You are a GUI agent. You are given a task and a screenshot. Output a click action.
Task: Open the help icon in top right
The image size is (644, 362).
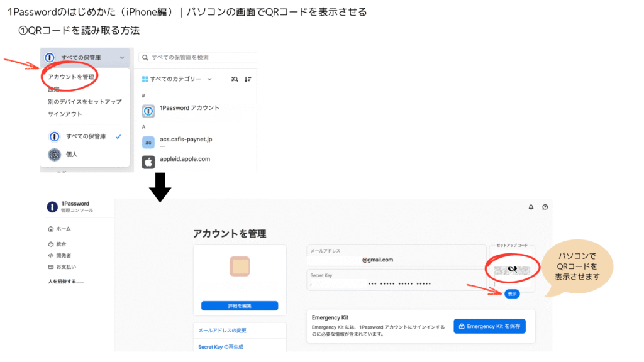click(545, 207)
